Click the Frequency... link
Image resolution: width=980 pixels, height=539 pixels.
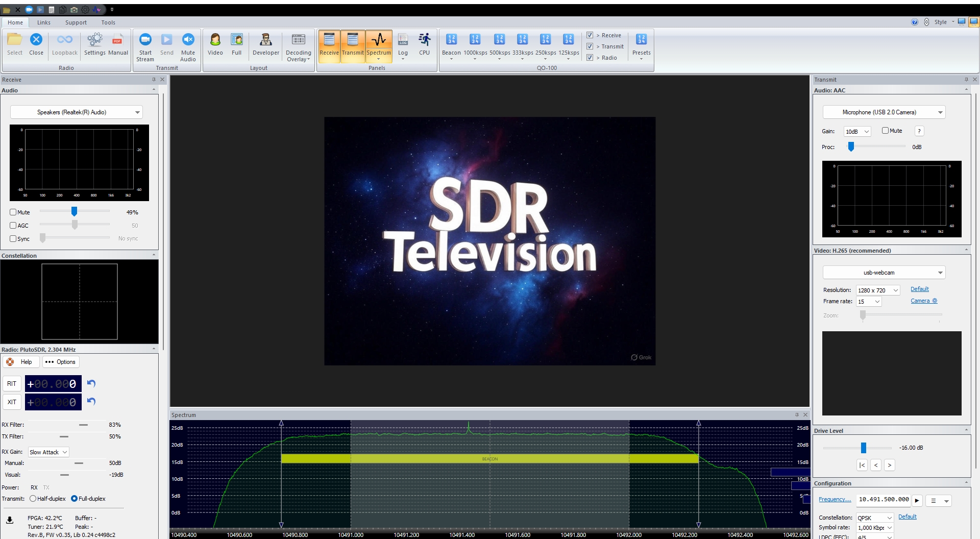pyautogui.click(x=835, y=499)
